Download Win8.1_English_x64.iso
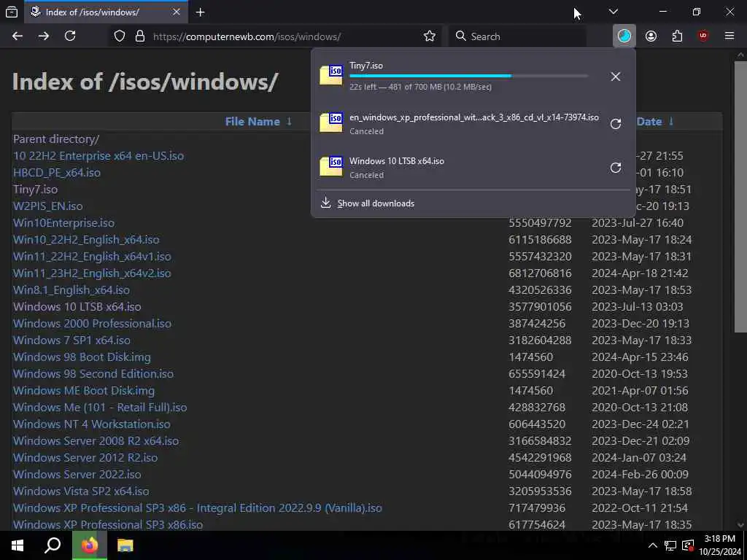 (71, 290)
